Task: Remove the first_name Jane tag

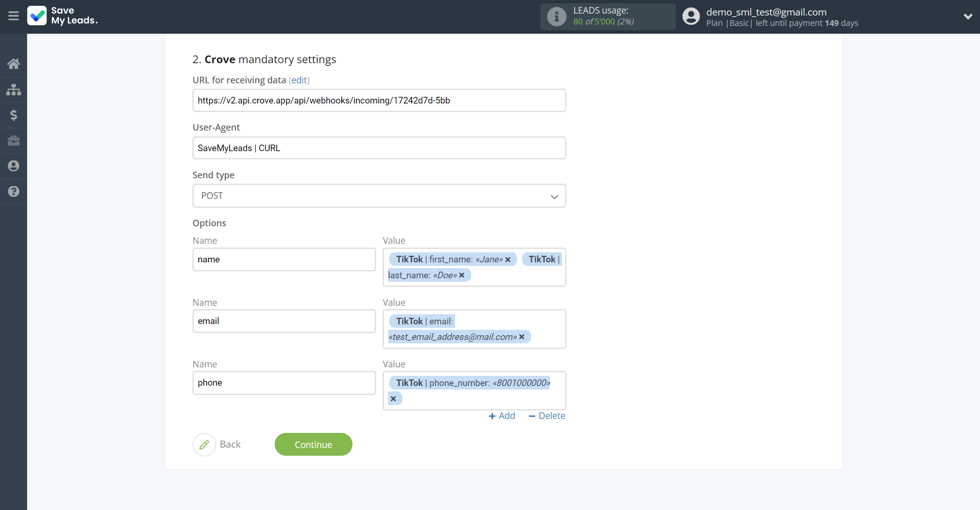Action: 508,260
